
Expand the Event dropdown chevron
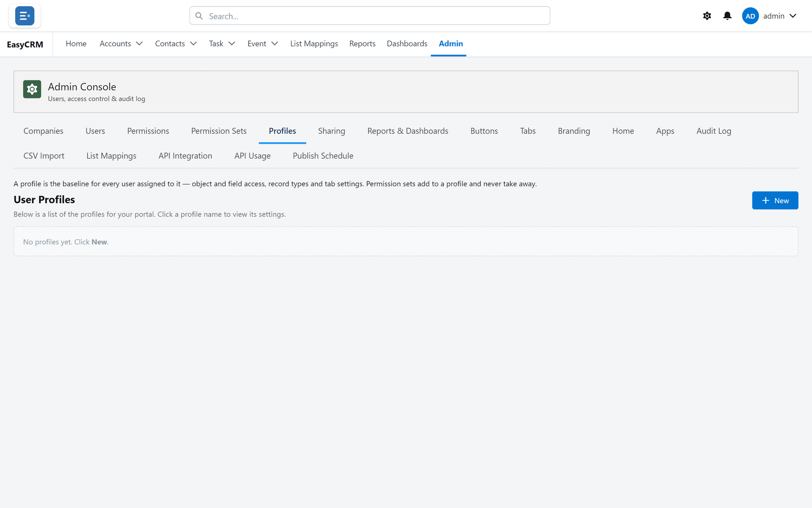point(275,43)
